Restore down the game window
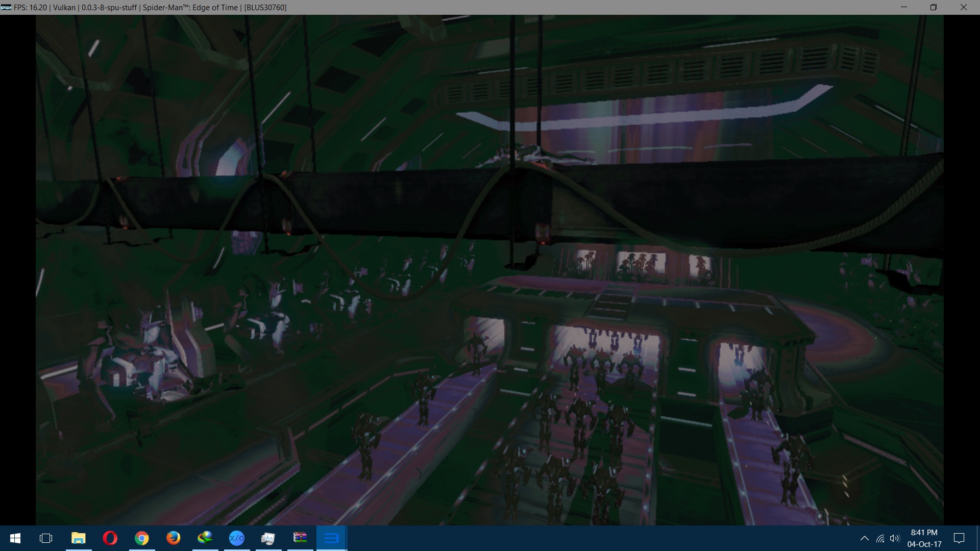The width and height of the screenshot is (980, 551). click(933, 7)
